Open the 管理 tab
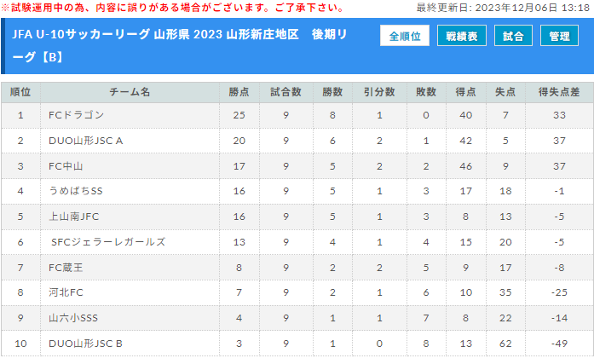This screenshot has height=364, width=594. click(x=559, y=36)
